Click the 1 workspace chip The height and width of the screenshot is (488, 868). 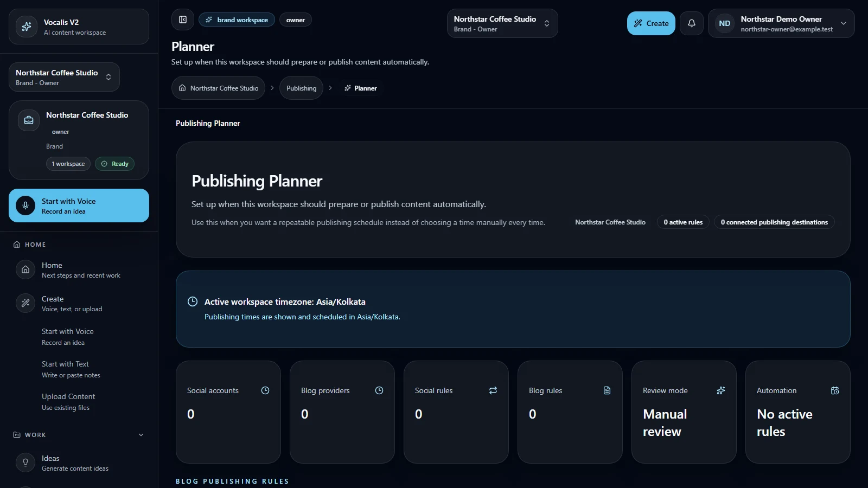tap(68, 164)
